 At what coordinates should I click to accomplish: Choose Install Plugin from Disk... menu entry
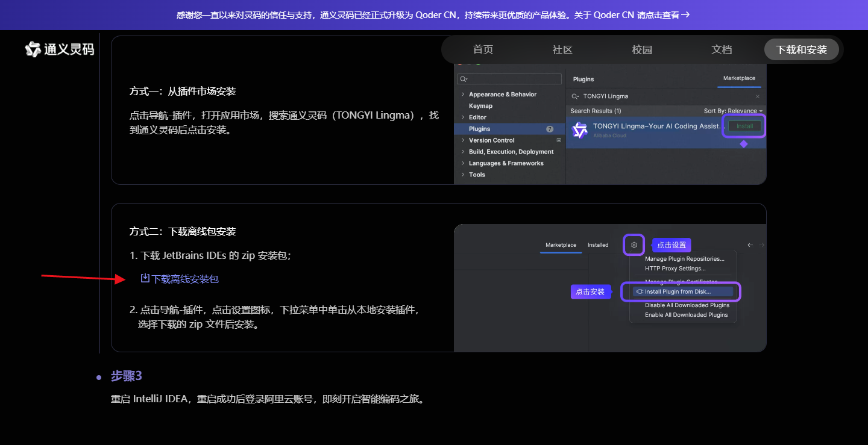click(683, 291)
